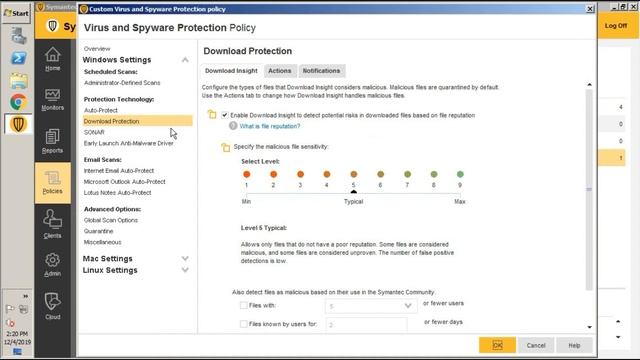Open the 'or fewer users' dropdown
640x360 pixels.
click(x=371, y=306)
